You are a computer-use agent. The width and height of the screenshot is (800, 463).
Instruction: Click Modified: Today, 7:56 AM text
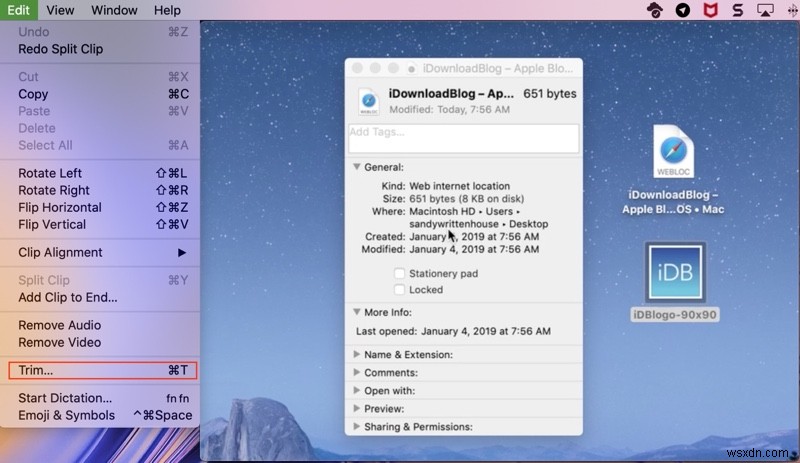point(449,110)
